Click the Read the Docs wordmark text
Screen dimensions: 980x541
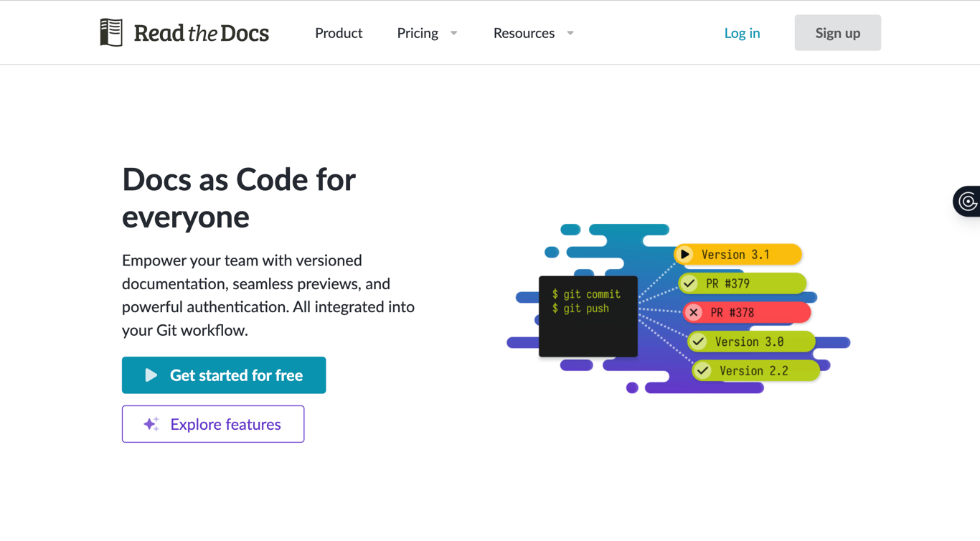(x=202, y=33)
